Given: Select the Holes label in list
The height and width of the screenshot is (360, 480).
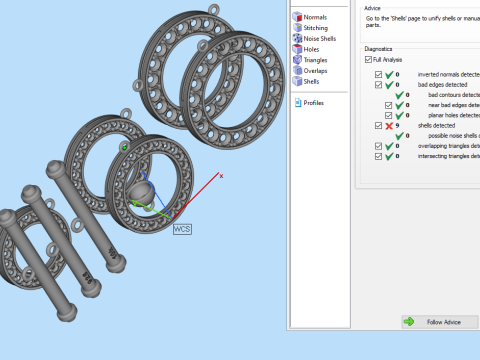Looking at the screenshot, I should point(311,49).
